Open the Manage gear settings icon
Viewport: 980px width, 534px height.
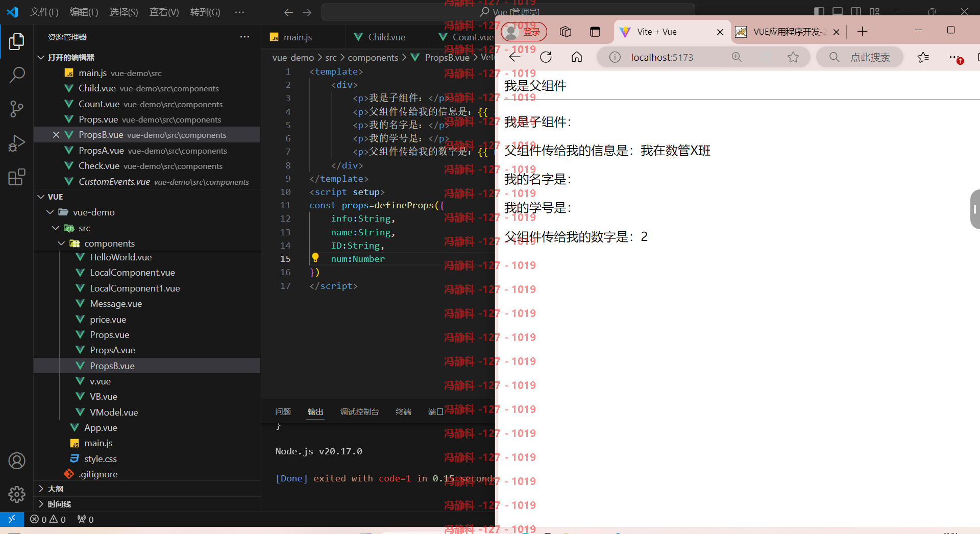tap(17, 494)
